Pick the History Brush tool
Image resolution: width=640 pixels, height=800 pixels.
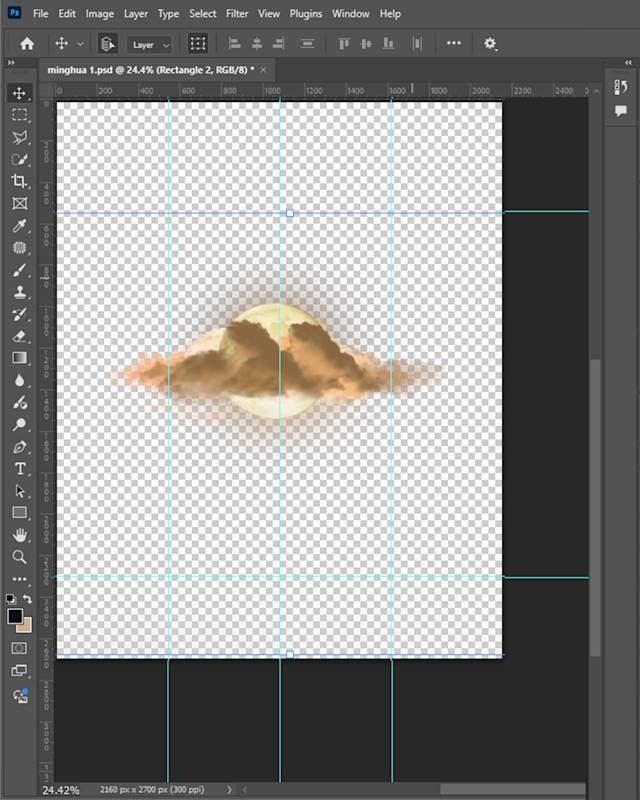pos(19,314)
